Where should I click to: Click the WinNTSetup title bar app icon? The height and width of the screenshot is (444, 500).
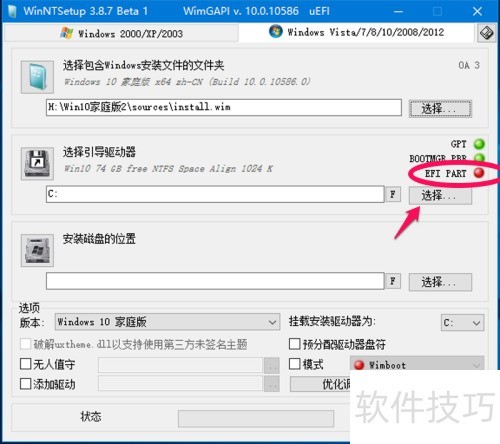click(12, 11)
